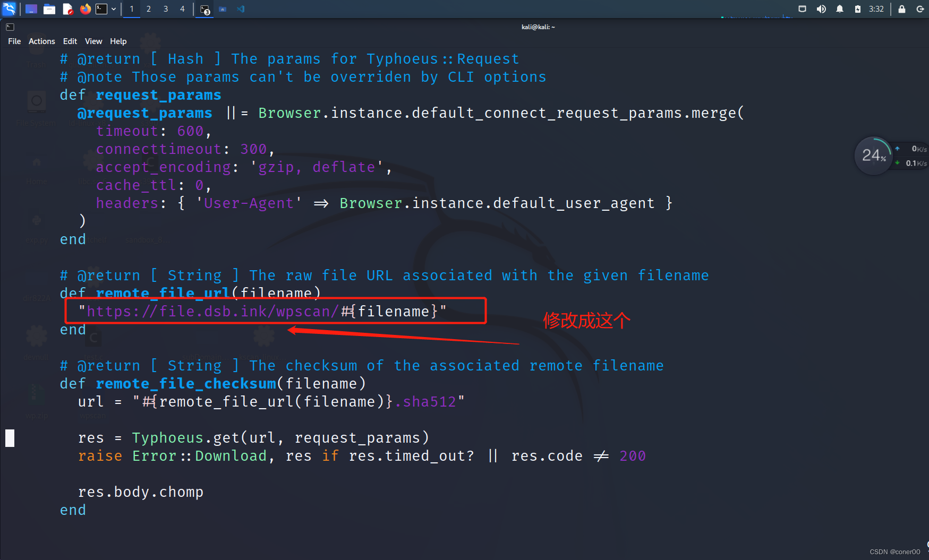This screenshot has height=560, width=929.
Task: Open the Kali applications menu dragon icon
Action: (x=10, y=8)
